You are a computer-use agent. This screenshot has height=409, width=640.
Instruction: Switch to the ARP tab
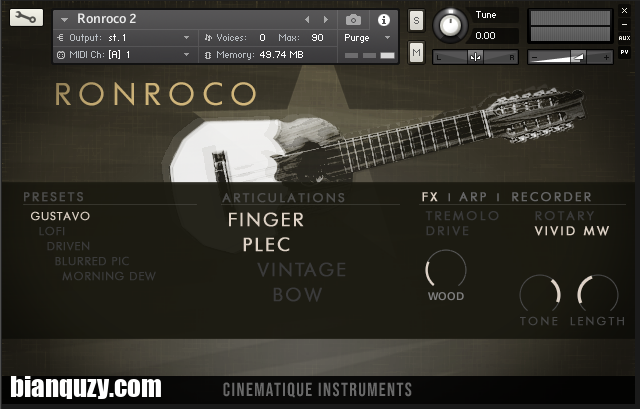473,197
